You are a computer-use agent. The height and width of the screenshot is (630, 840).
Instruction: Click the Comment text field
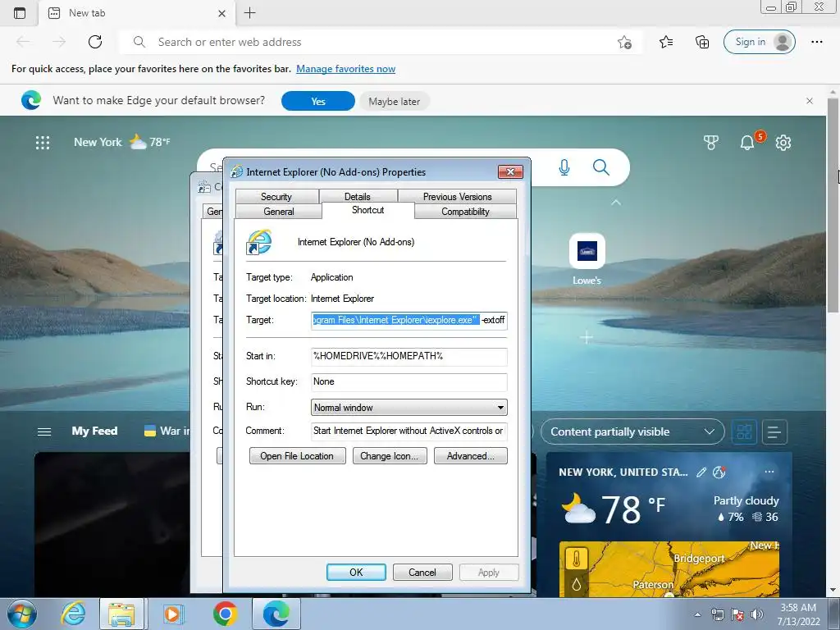pos(409,431)
